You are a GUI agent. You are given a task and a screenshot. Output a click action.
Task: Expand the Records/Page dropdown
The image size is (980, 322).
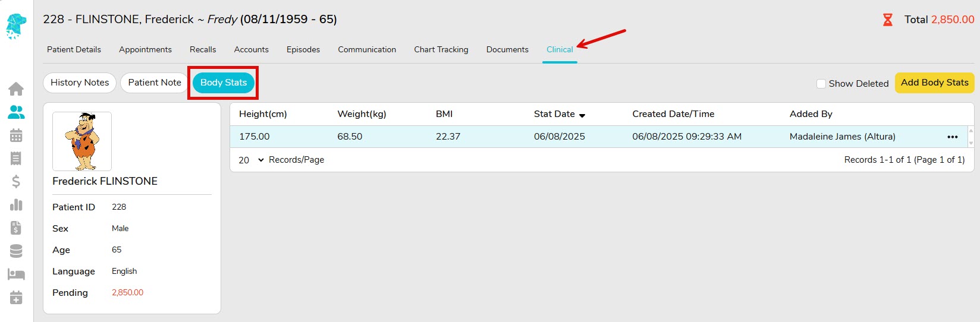(x=252, y=160)
